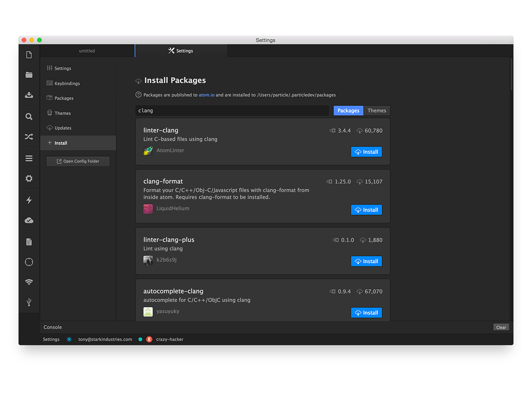Click the shuffle arrows icon in left toolbar
The width and height of the screenshot is (532, 399).
(29, 137)
